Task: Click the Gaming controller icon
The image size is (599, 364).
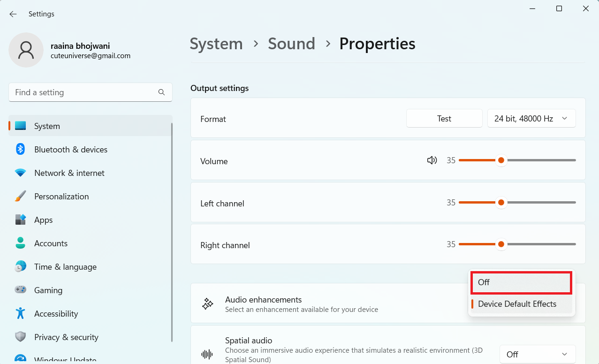Action: [x=20, y=290]
